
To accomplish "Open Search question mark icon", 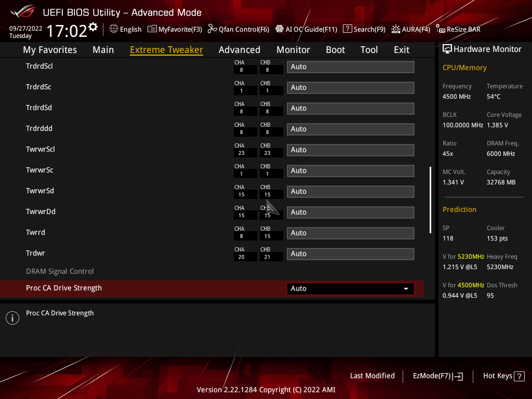I will coord(348,29).
